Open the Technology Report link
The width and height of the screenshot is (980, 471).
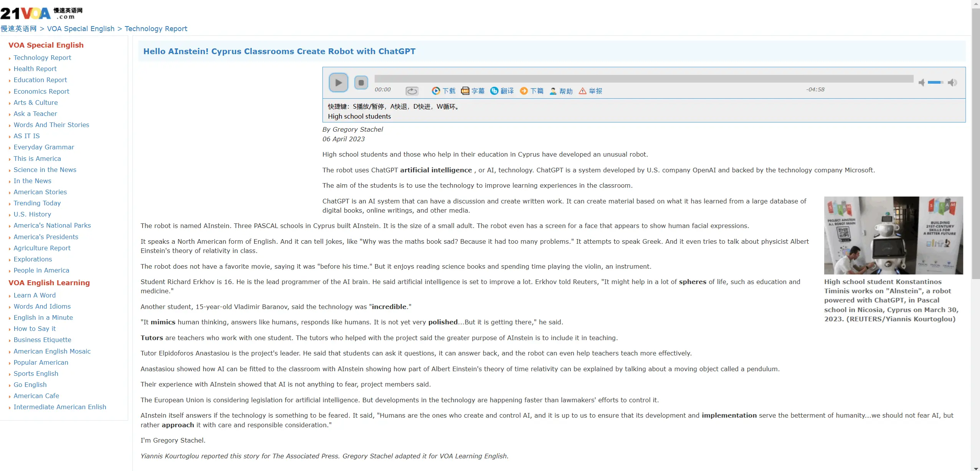coord(42,58)
